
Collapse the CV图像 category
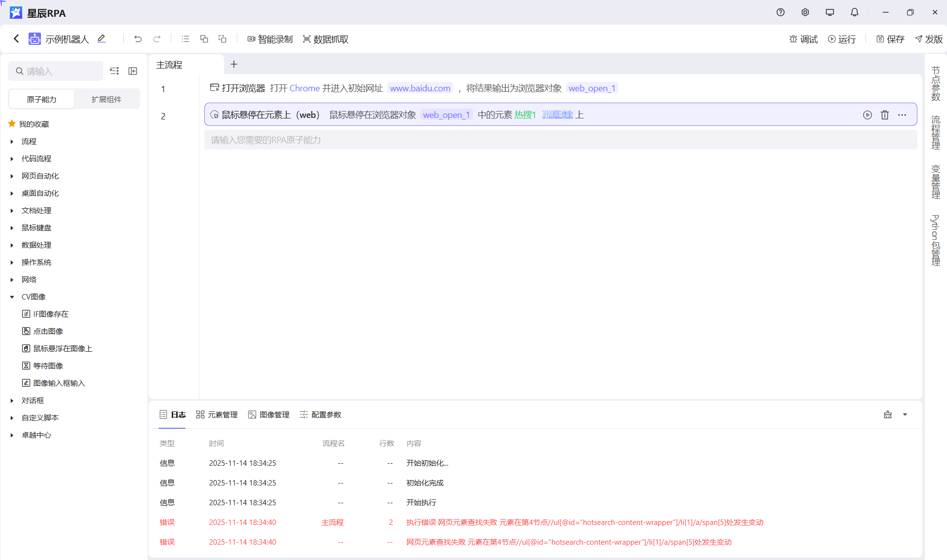point(12,297)
